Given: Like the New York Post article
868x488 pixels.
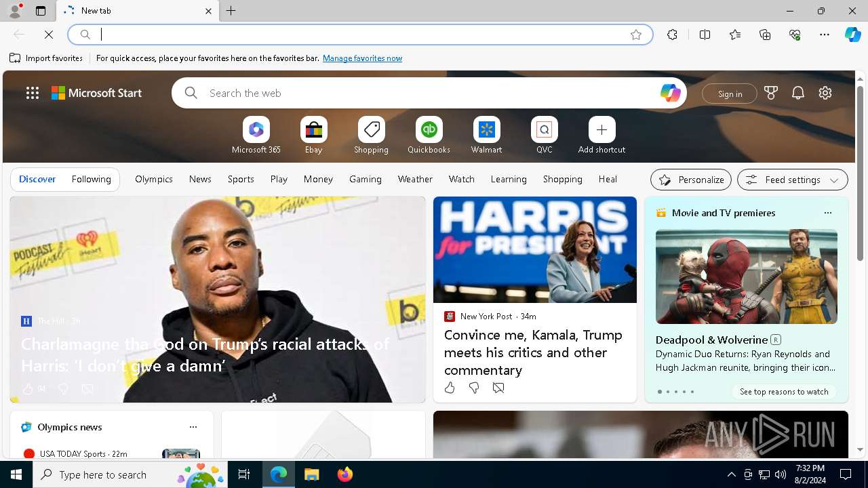Looking at the screenshot, I should click(x=450, y=388).
